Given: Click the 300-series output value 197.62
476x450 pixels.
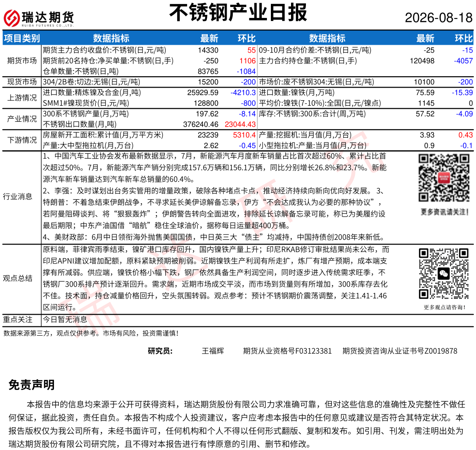Looking at the screenshot, I should coord(207,114).
